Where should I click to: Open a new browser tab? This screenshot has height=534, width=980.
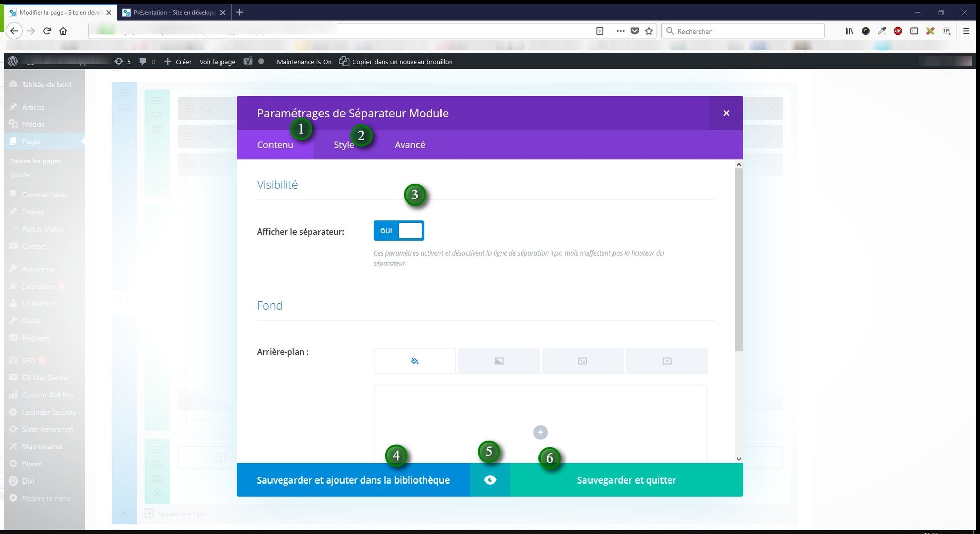pyautogui.click(x=240, y=12)
